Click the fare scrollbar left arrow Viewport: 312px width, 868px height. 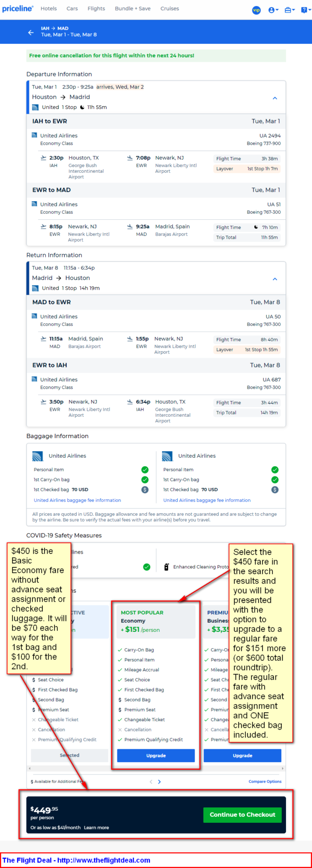30,768
